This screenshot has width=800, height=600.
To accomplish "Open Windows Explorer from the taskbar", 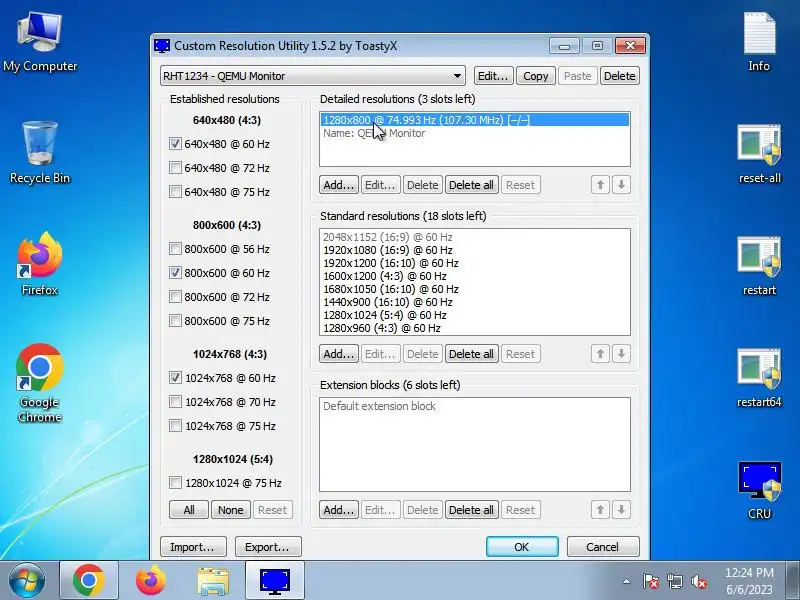I will pyautogui.click(x=213, y=580).
